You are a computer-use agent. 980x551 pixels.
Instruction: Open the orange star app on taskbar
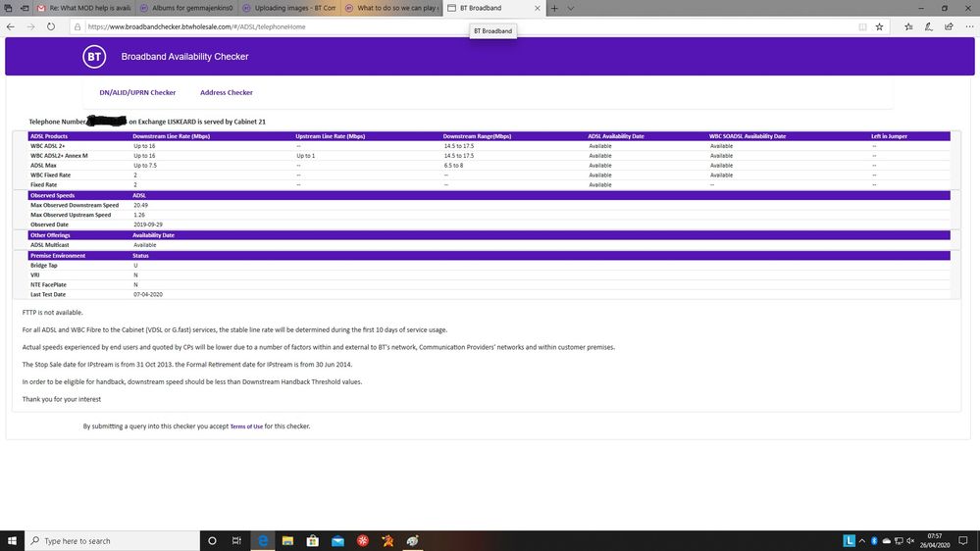[x=387, y=541]
